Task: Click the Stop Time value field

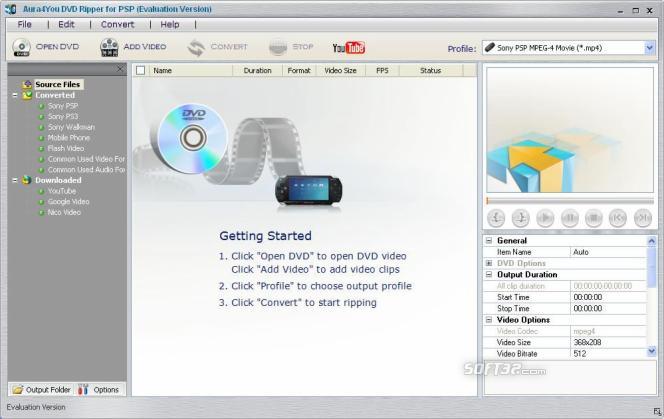Action: point(608,308)
